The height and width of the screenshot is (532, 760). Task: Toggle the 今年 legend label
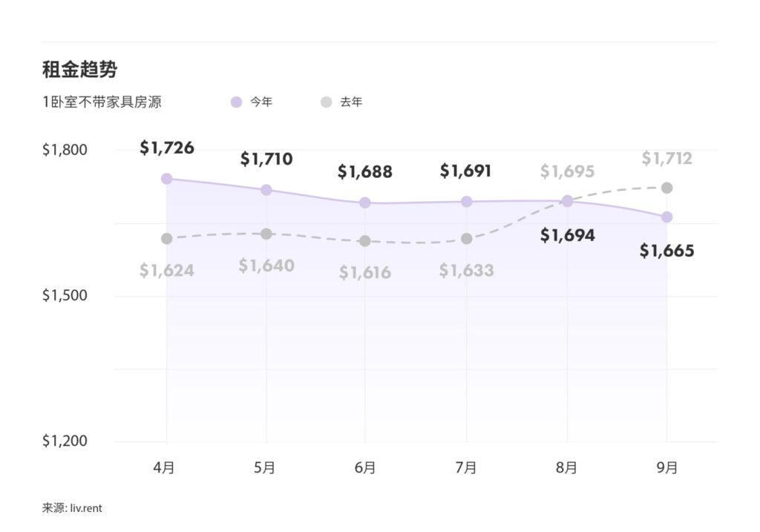(x=261, y=102)
